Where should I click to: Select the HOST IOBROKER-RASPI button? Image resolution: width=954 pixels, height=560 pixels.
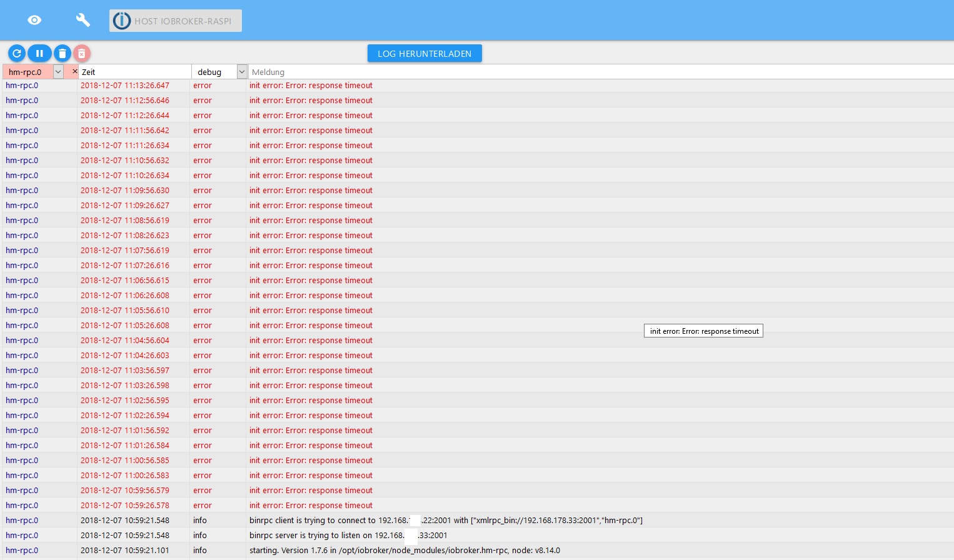176,21
